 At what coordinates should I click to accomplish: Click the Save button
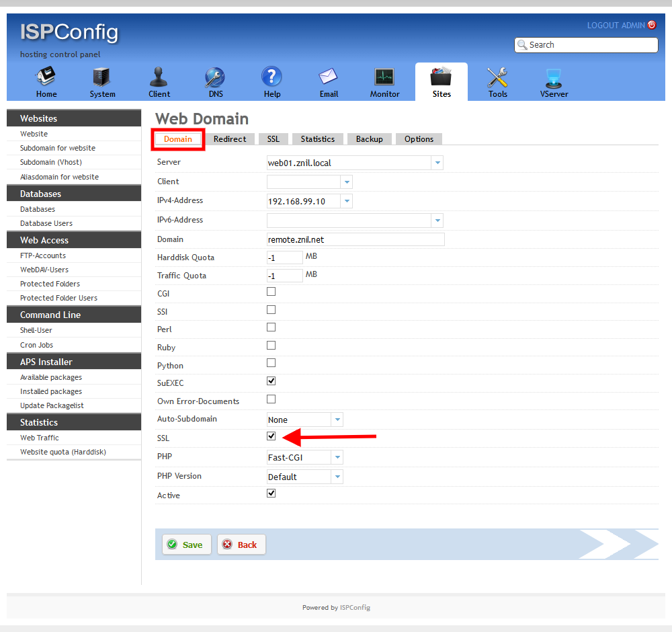click(186, 545)
